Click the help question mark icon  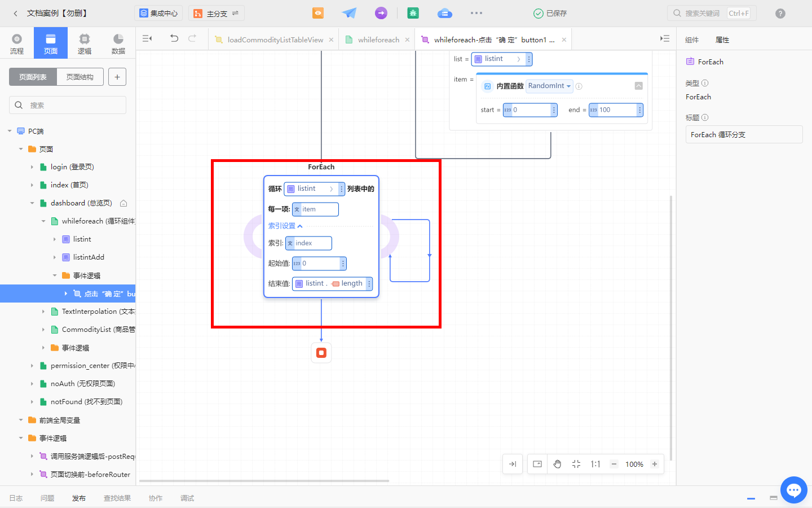[x=780, y=14]
